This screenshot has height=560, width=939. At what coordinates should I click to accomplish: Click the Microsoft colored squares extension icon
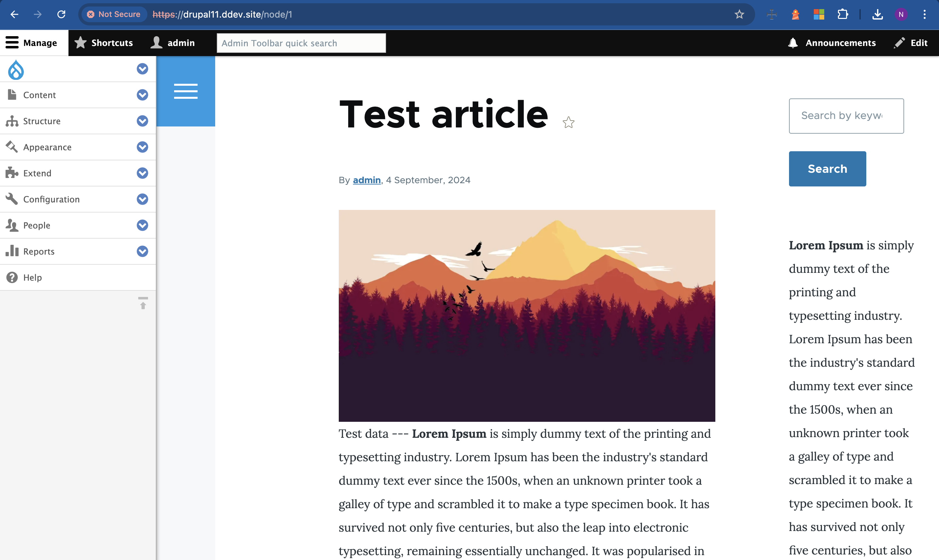click(x=819, y=14)
